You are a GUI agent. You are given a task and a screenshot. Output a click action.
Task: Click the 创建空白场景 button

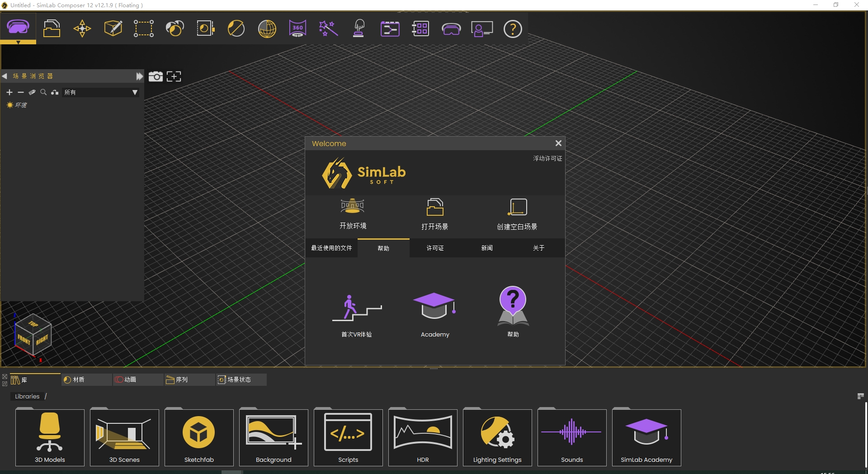(517, 214)
